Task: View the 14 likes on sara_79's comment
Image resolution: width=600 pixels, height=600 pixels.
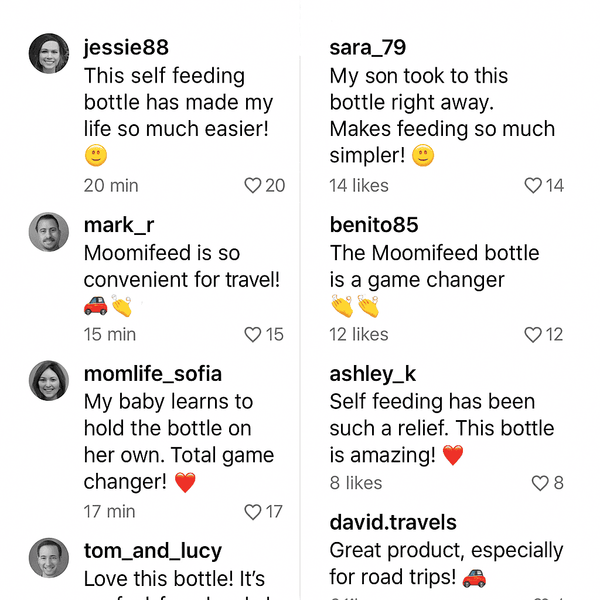Action: 359,185
